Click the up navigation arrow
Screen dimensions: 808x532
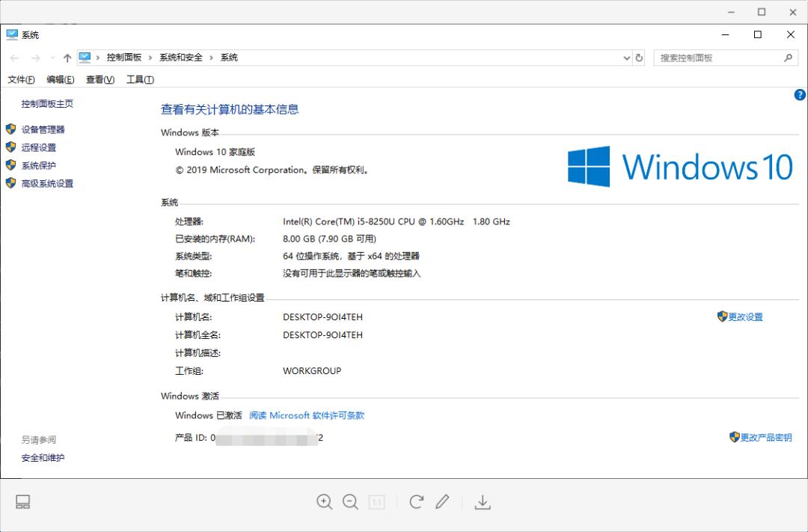pyautogui.click(x=67, y=58)
